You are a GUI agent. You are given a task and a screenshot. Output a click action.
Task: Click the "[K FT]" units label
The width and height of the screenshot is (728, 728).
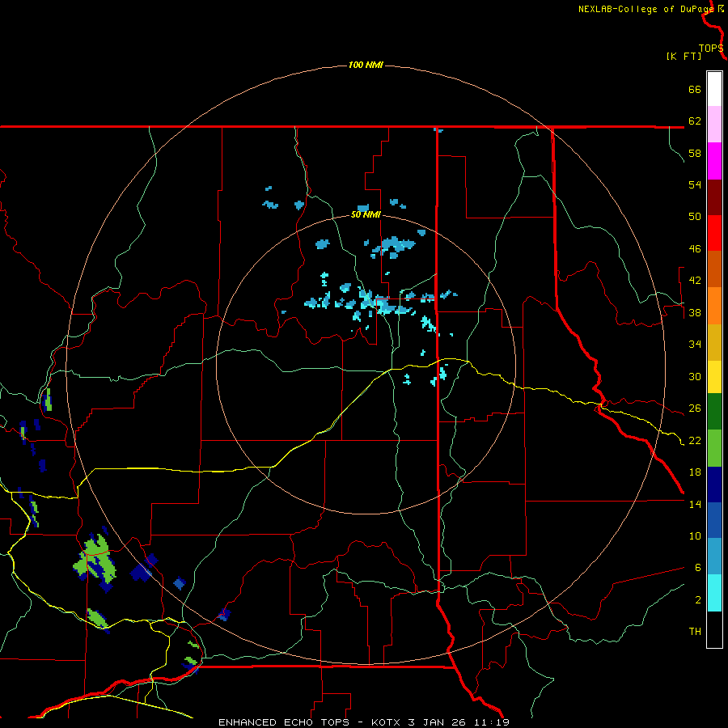(x=684, y=56)
